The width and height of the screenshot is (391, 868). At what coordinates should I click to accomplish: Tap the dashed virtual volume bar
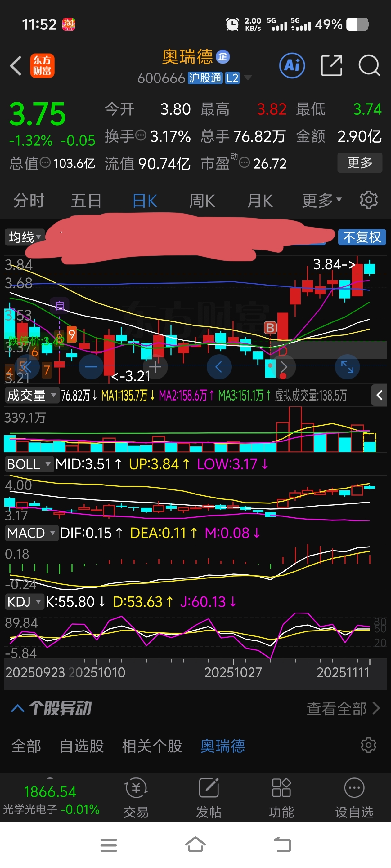coord(369,442)
